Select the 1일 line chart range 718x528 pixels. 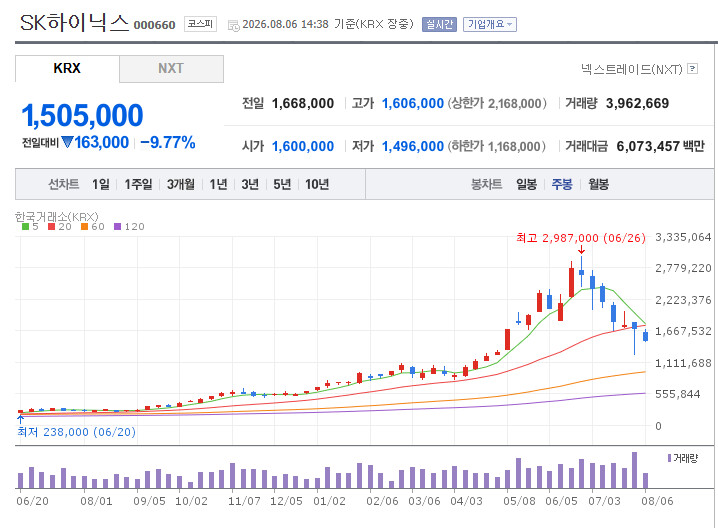[101, 184]
